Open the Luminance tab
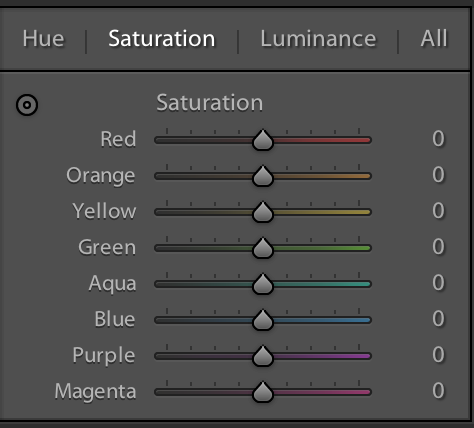474x428 pixels. point(318,39)
